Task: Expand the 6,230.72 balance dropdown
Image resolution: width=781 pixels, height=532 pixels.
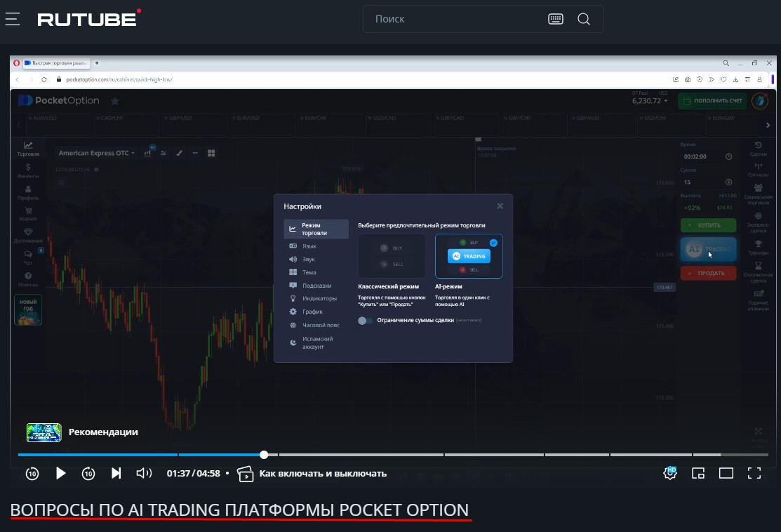Action: pos(650,100)
